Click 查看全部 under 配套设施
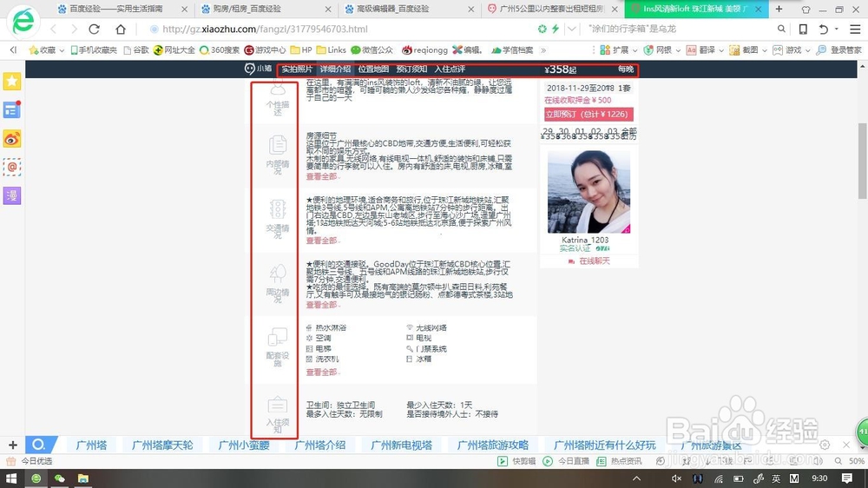The image size is (868, 488). [x=322, y=373]
